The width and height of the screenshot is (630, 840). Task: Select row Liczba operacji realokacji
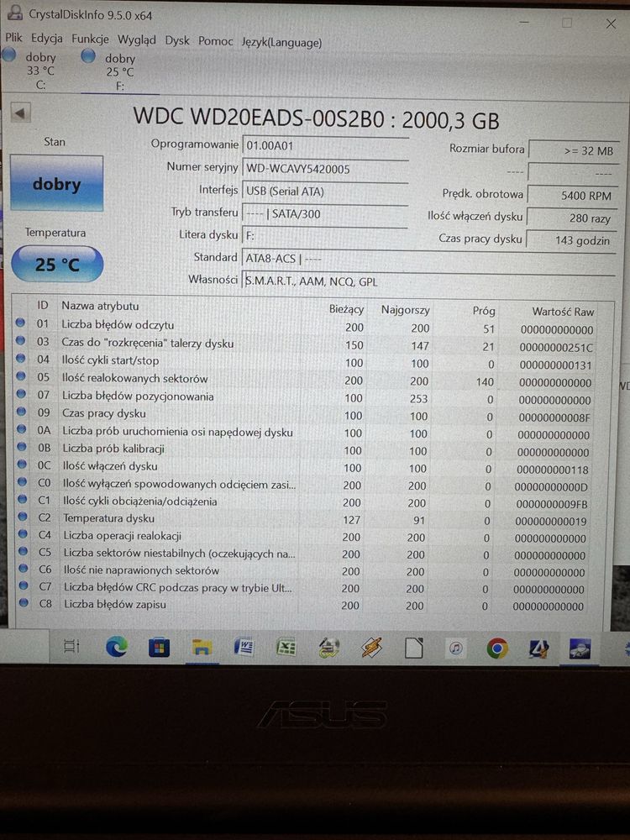tap(306, 536)
